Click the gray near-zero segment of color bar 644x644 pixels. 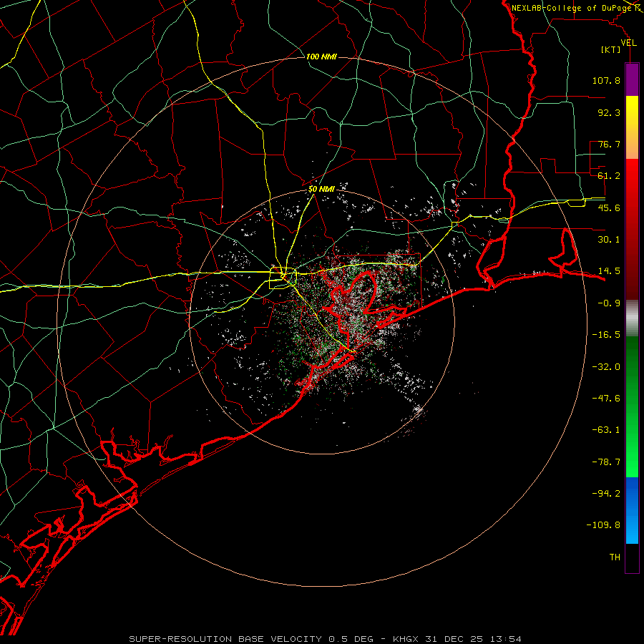click(x=632, y=318)
